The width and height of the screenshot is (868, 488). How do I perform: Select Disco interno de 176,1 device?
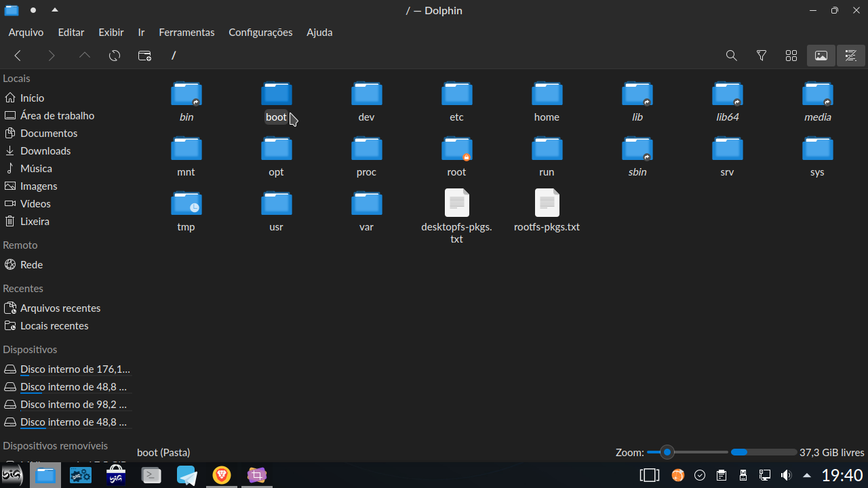66,369
